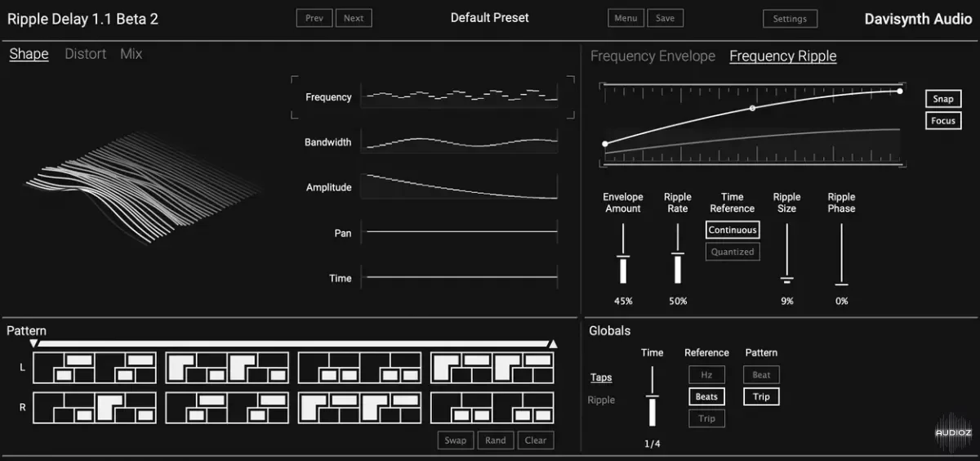The image size is (980, 461).
Task: Toggle the Snap button
Action: point(943,99)
